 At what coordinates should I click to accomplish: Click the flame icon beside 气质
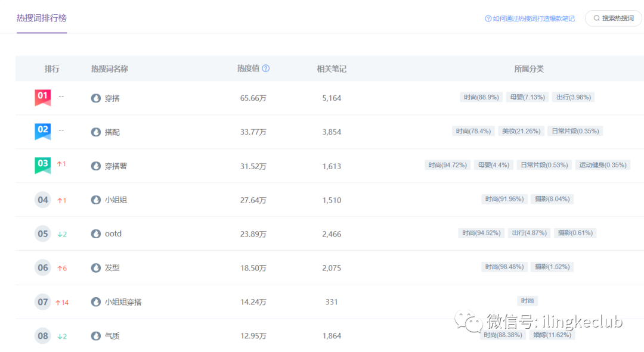(95, 336)
